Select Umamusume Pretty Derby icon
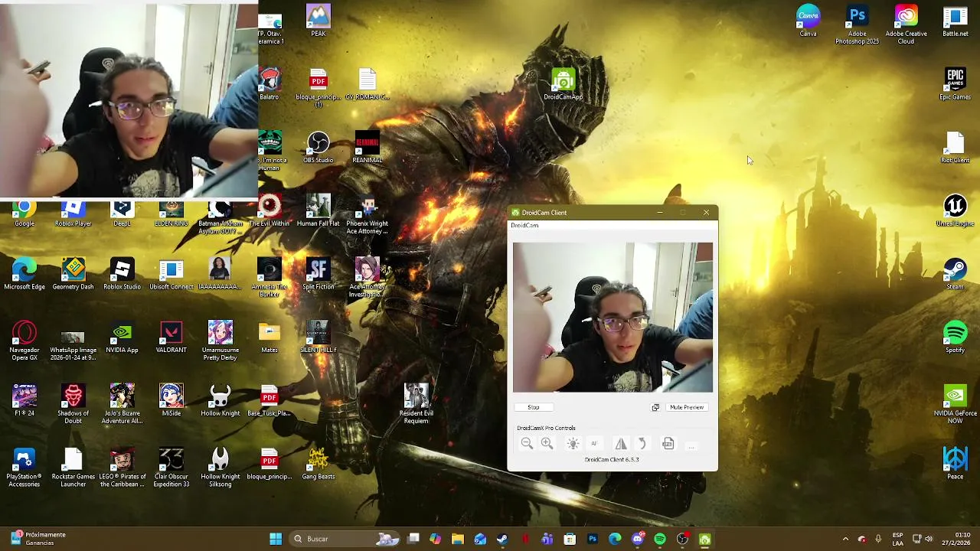The width and height of the screenshot is (980, 551). pos(220,341)
